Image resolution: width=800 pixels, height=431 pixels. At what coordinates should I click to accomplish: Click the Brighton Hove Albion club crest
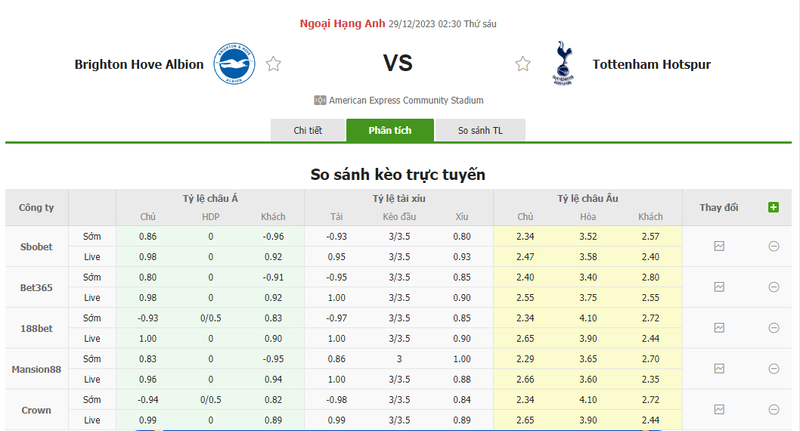(235, 64)
